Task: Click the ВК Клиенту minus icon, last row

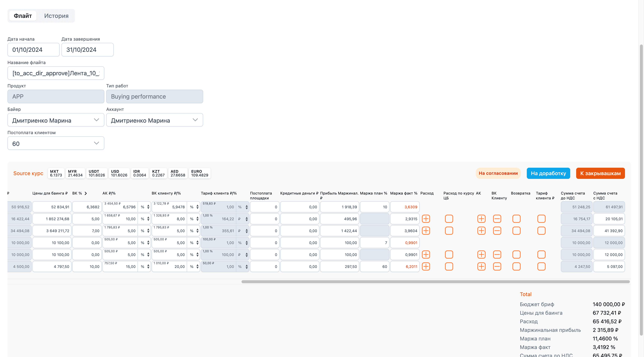Action: click(497, 266)
